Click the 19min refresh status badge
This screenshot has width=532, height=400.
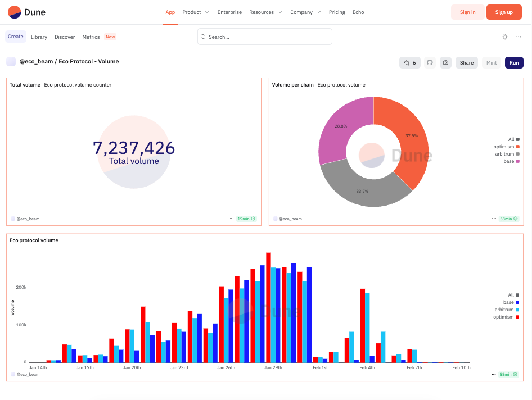click(x=246, y=219)
